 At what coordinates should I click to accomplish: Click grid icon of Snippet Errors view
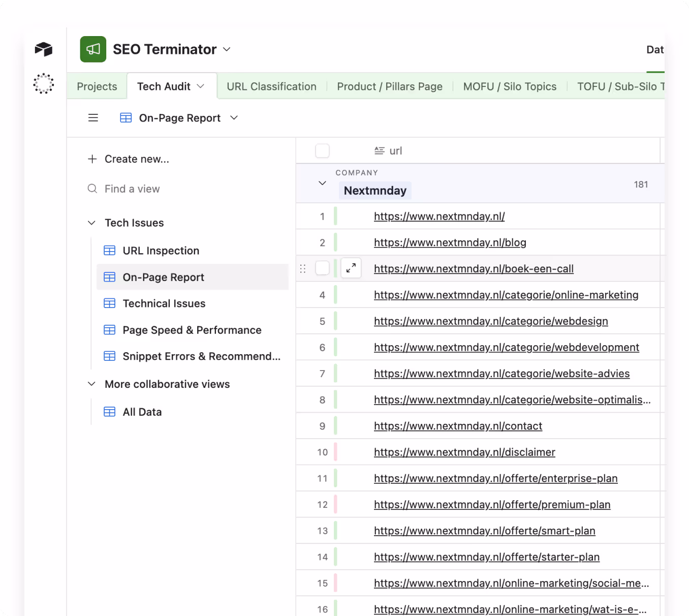110,356
